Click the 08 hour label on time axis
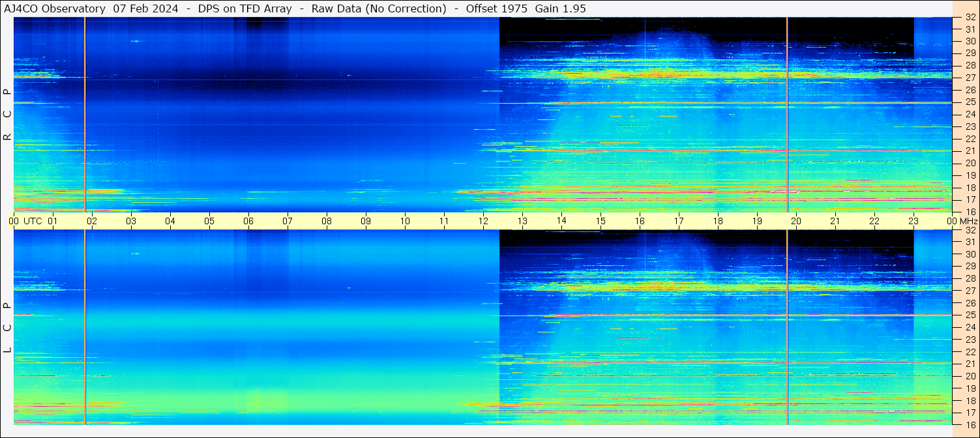The image size is (980, 438). tap(327, 221)
